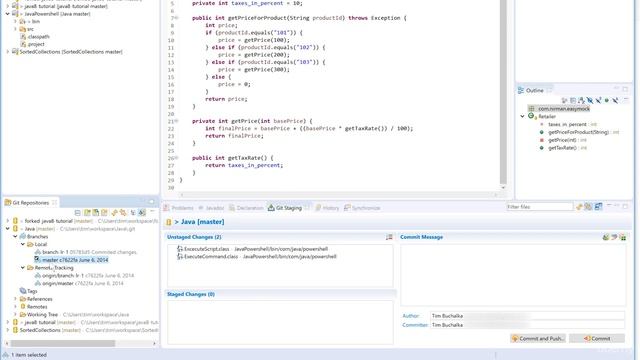Open the Git Repositories view menu
Screen dimensions: 640x360
coord(152,211)
